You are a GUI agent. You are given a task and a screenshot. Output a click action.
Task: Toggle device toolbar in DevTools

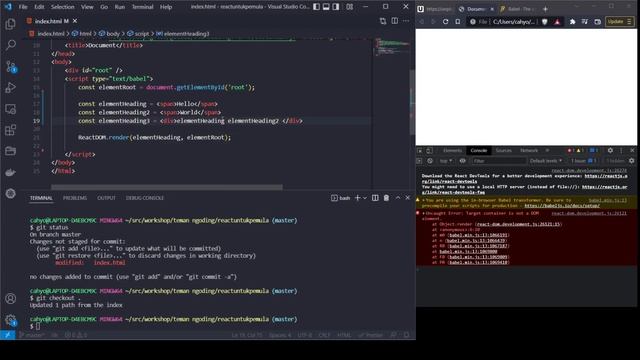coord(429,151)
